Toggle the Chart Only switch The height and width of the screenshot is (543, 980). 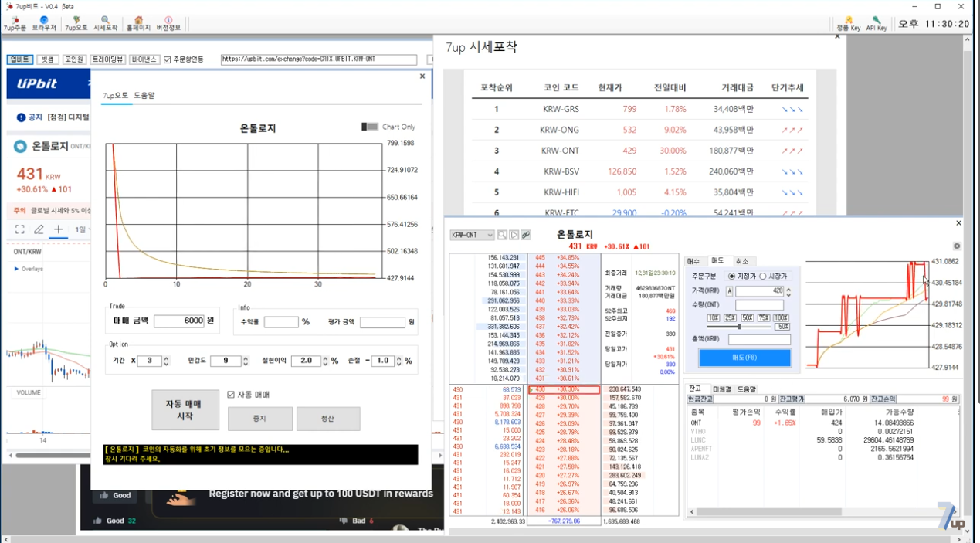click(x=370, y=127)
